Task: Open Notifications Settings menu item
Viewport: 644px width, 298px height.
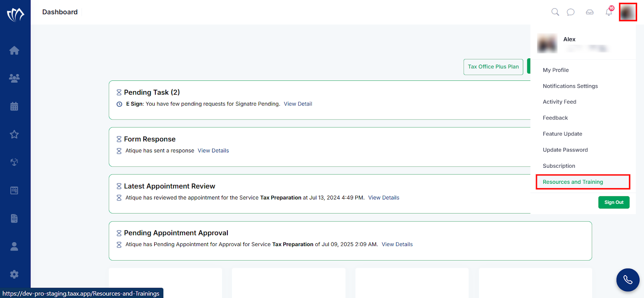Action: click(x=570, y=86)
